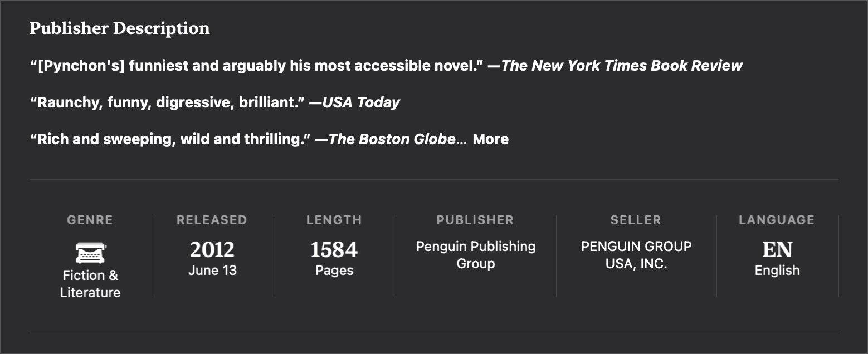The width and height of the screenshot is (868, 354).
Task: Click the EN language code
Action: tap(777, 250)
